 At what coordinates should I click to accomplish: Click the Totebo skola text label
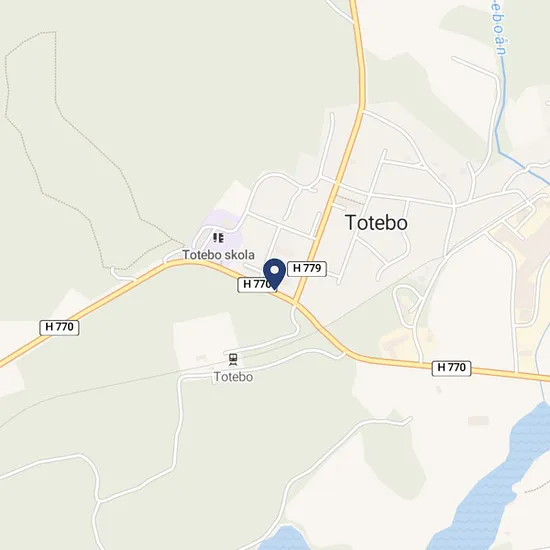point(218,255)
